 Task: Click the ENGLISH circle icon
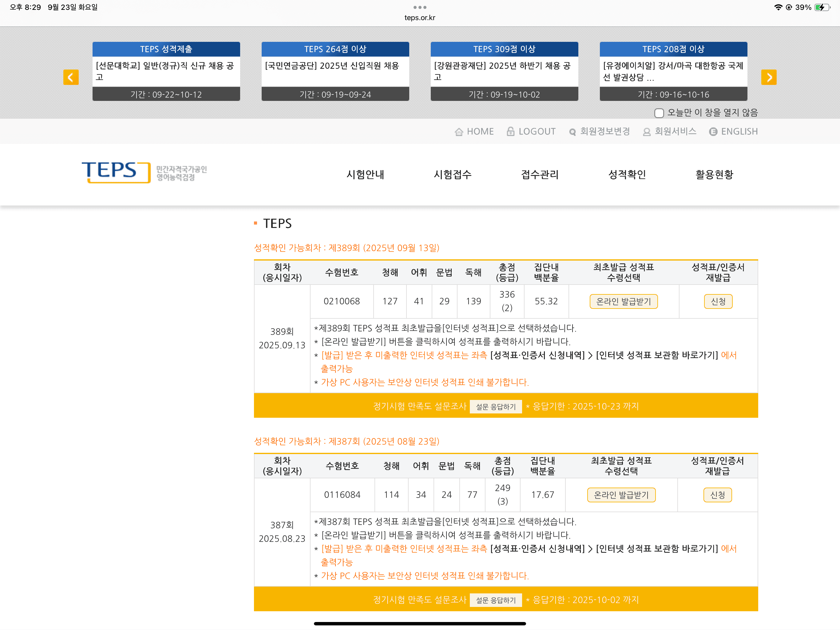tap(713, 131)
